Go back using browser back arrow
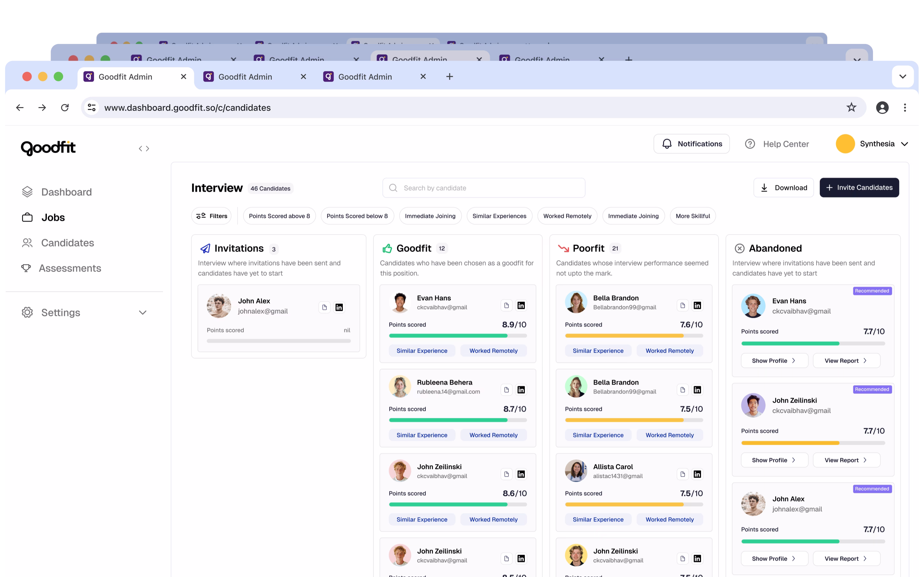The height and width of the screenshot is (577, 924). click(x=20, y=108)
